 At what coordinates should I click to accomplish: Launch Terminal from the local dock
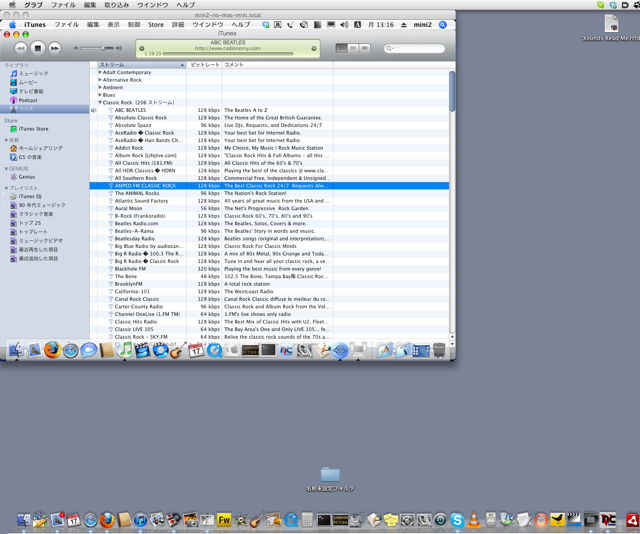[x=324, y=520]
